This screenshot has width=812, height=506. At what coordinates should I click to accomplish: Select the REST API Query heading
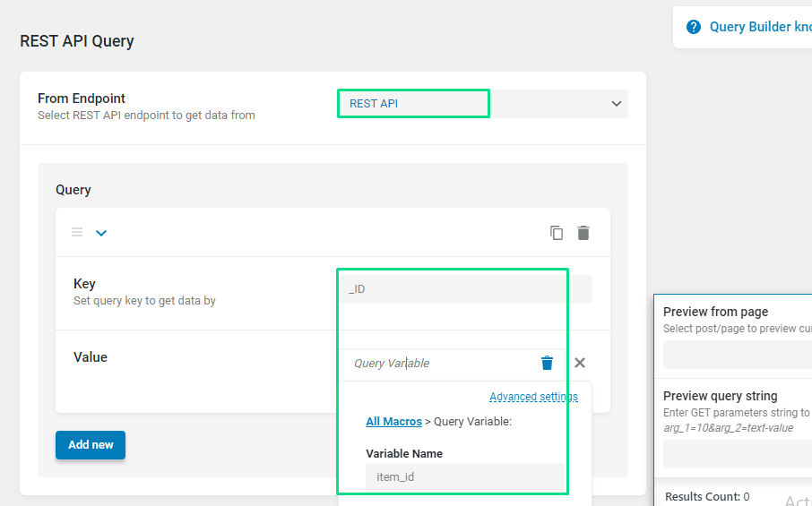coord(77,41)
